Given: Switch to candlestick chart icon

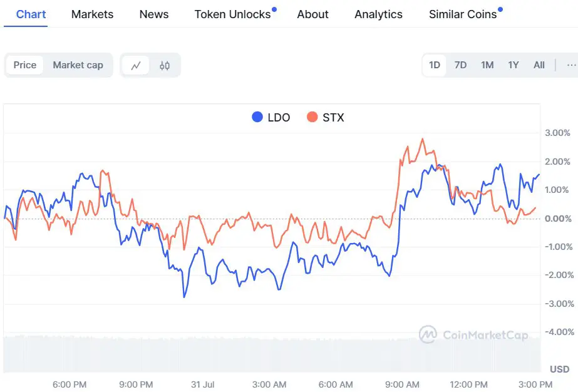Looking at the screenshot, I should tap(165, 65).
